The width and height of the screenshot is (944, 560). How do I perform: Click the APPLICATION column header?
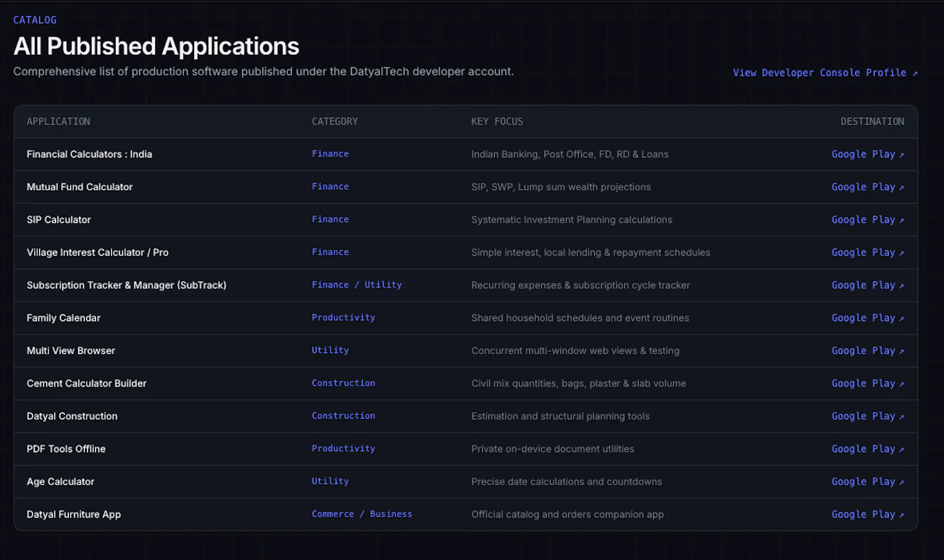click(58, 121)
